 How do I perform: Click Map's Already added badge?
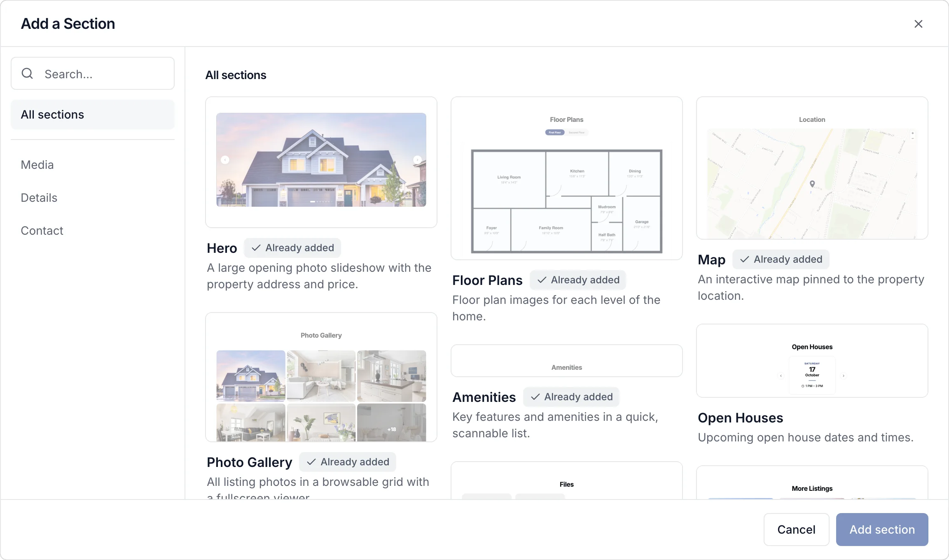click(781, 259)
